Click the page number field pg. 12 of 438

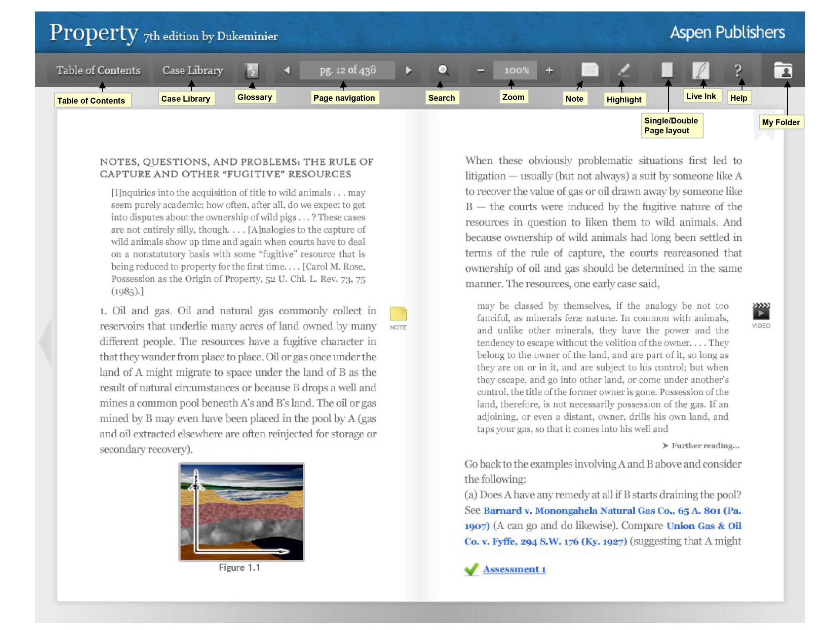tap(347, 70)
